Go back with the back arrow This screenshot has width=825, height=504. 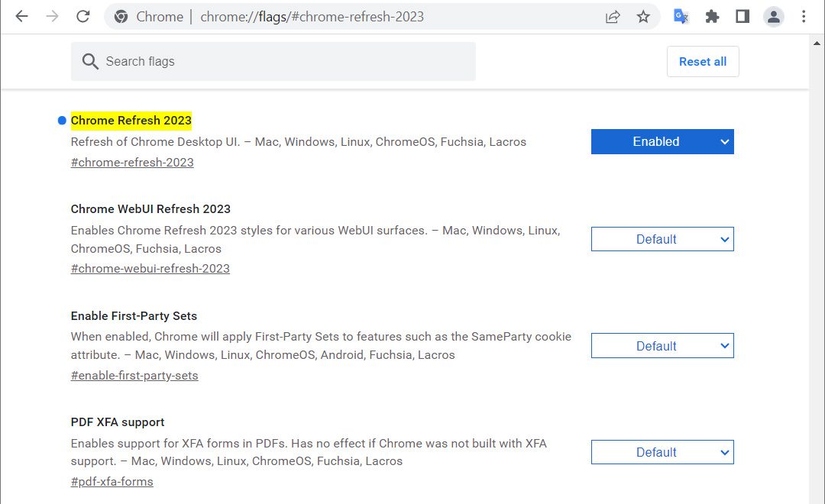21,16
